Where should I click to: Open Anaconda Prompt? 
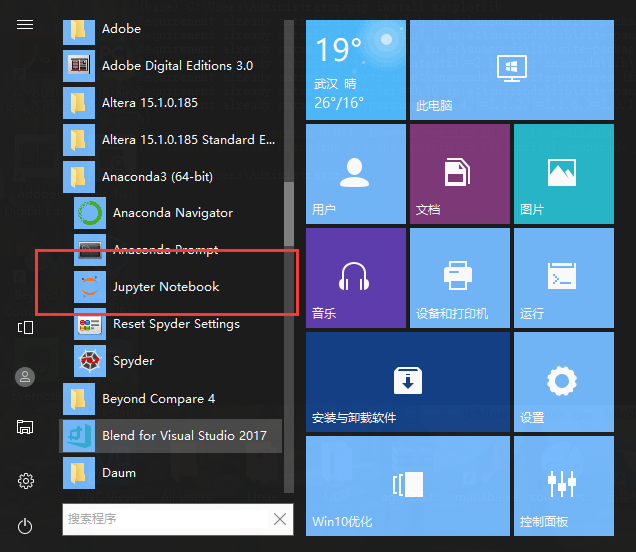[x=178, y=250]
